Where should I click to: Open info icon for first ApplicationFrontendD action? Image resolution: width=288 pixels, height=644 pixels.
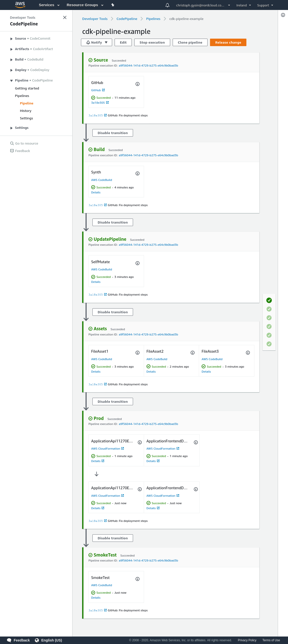196,442
